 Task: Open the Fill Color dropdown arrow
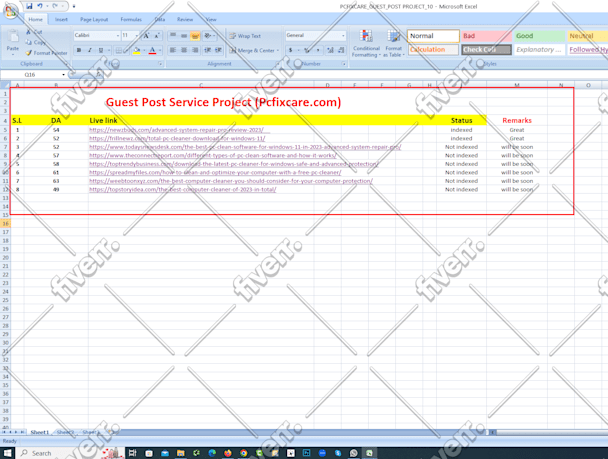pos(143,50)
